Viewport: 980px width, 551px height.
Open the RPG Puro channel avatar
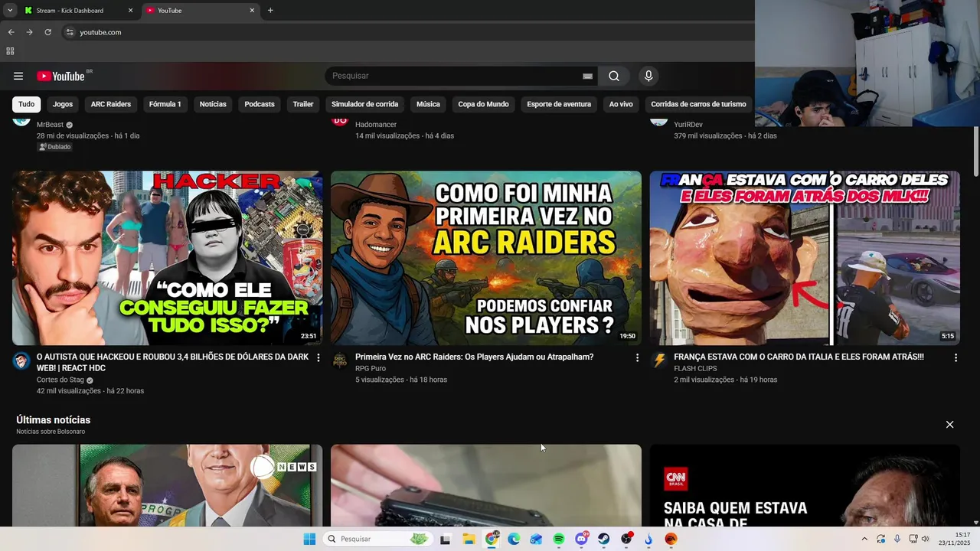point(340,361)
